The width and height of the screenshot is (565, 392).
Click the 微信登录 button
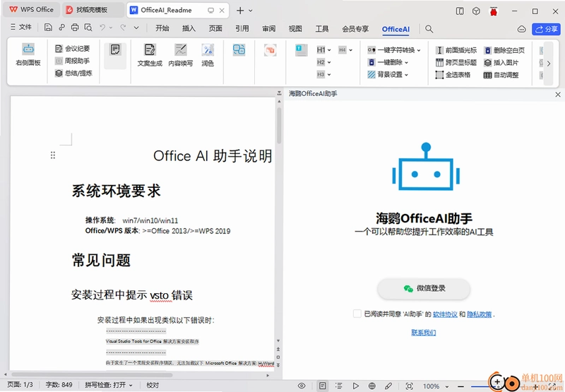click(424, 288)
